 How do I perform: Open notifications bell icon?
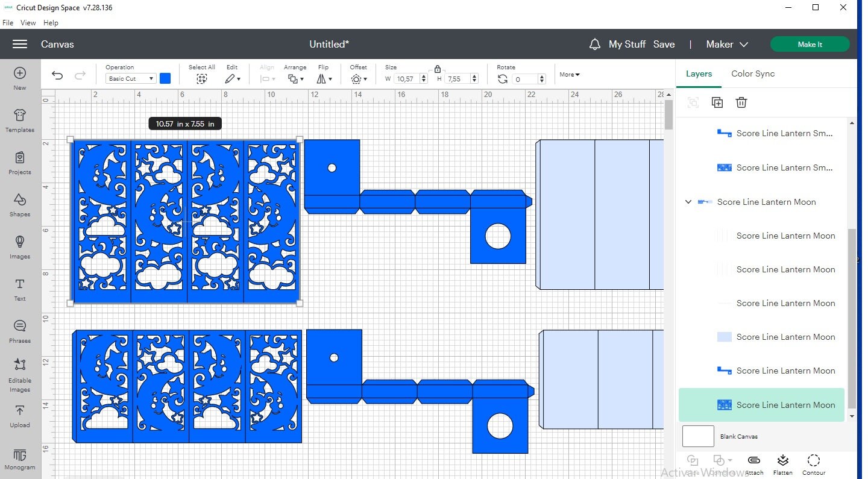[x=595, y=44]
